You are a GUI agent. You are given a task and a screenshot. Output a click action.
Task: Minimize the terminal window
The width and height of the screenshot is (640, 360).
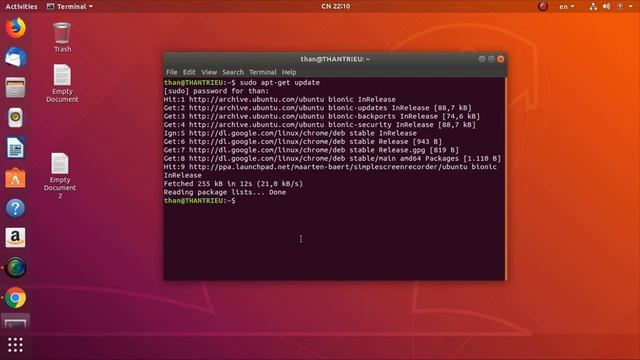click(x=482, y=59)
